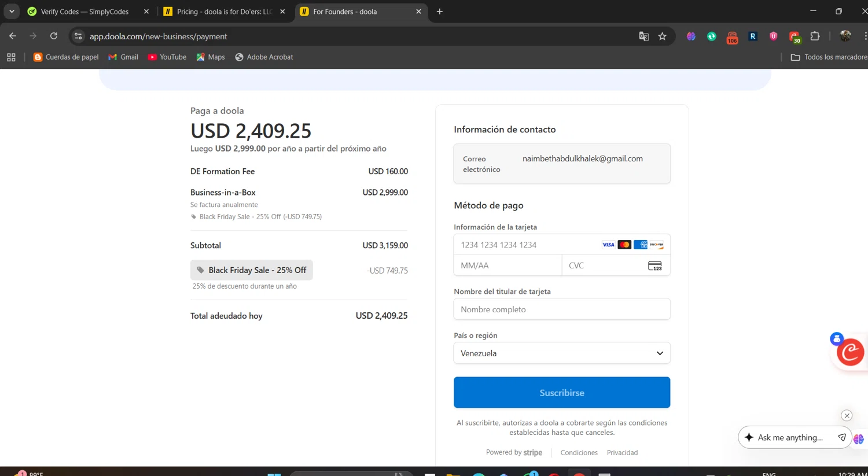Click the address bar URL
The image size is (868, 476).
click(x=158, y=36)
